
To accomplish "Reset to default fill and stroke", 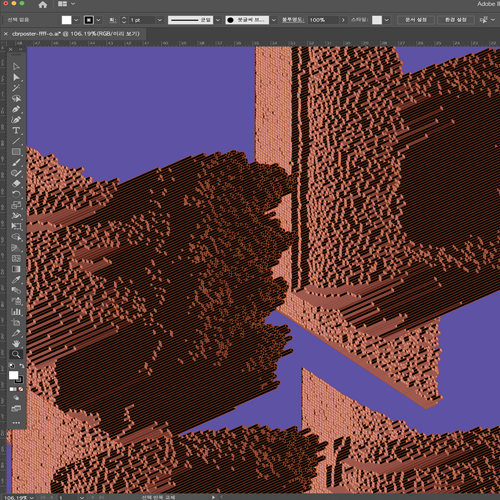I will [x=12, y=366].
